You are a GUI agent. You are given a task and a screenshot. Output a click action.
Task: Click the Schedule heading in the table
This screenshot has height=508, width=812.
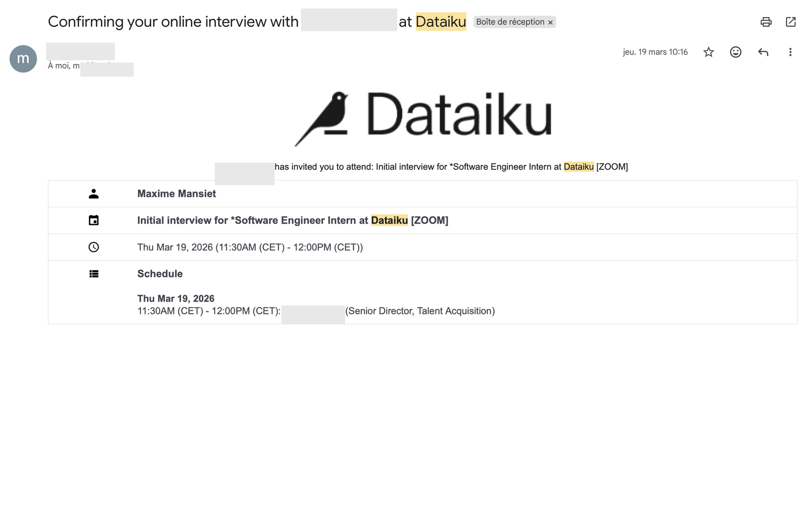coord(160,273)
